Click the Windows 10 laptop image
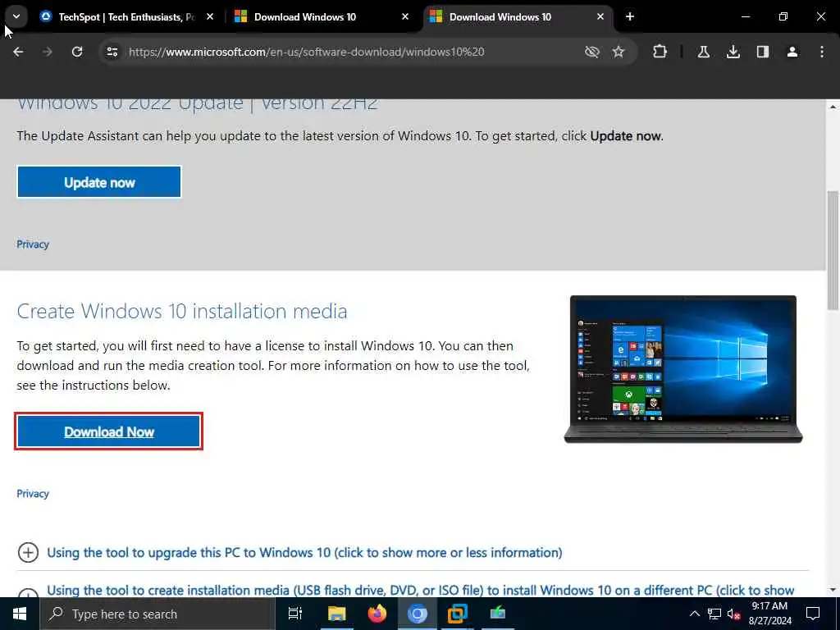This screenshot has width=840, height=630. (x=683, y=369)
